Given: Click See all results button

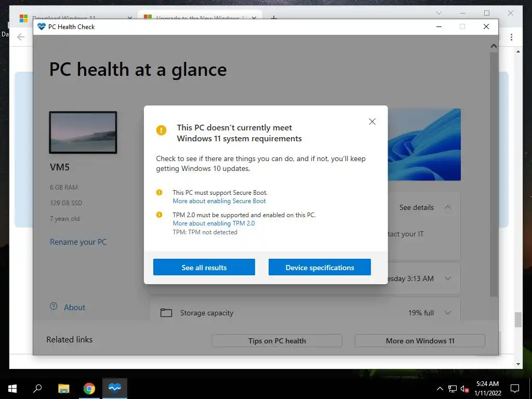Looking at the screenshot, I should pyautogui.click(x=204, y=268).
